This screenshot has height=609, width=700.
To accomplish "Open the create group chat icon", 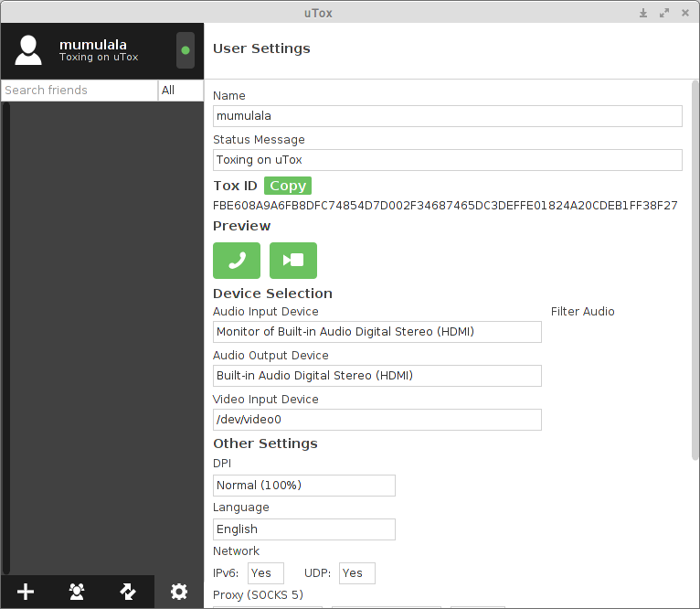I will pos(77,592).
